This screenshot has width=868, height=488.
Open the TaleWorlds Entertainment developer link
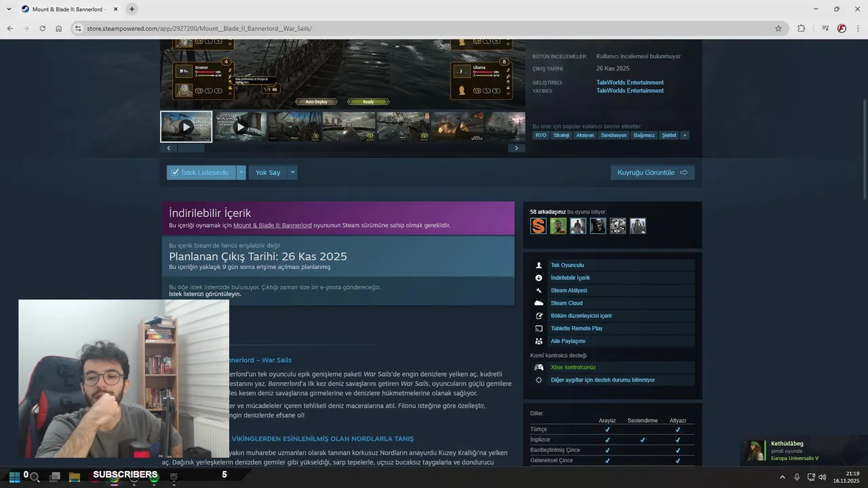coord(630,83)
